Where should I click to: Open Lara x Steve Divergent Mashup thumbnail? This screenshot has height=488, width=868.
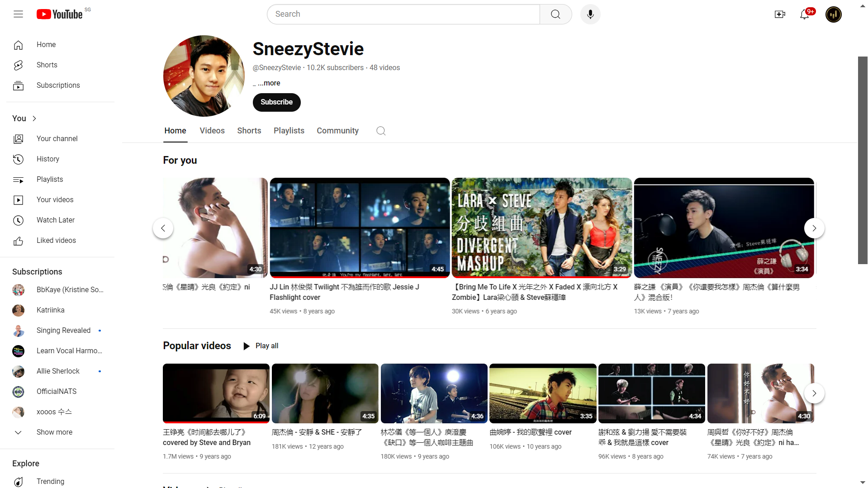click(x=541, y=227)
